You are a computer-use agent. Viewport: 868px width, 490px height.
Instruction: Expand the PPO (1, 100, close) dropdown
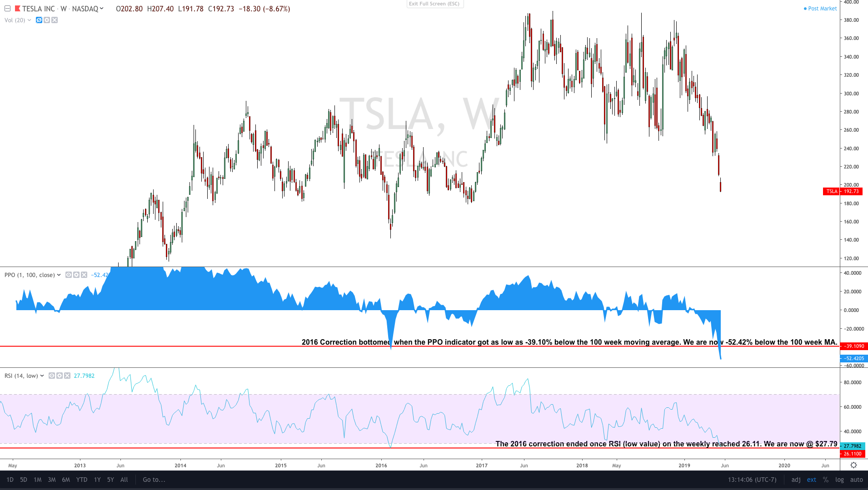pyautogui.click(x=59, y=275)
